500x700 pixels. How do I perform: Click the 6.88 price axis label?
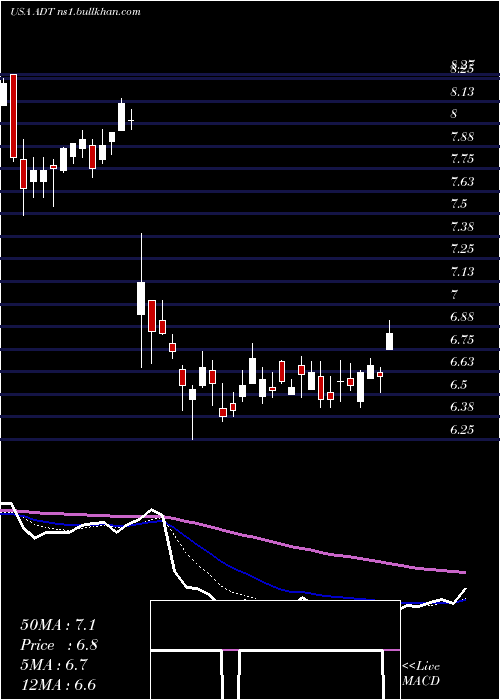(x=462, y=317)
